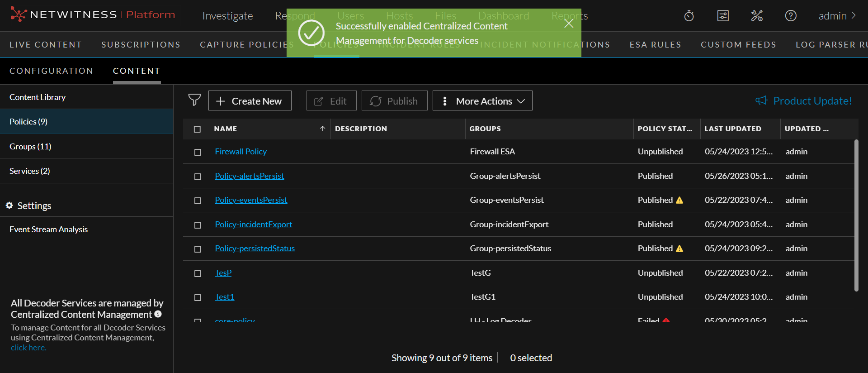Screen dimensions: 868x373
Task: Go to Subscriptions tab
Action: pyautogui.click(x=141, y=44)
